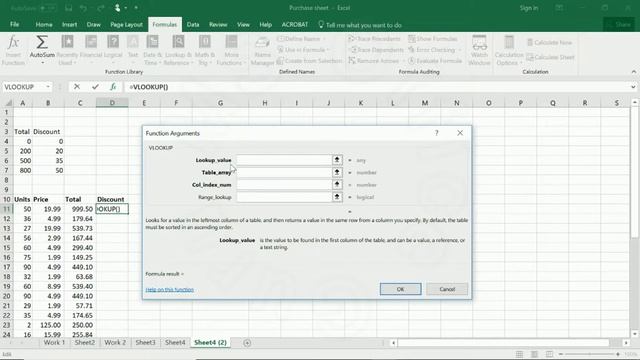
Task: Click the formula bar Cancel X icon
Action: [77, 87]
